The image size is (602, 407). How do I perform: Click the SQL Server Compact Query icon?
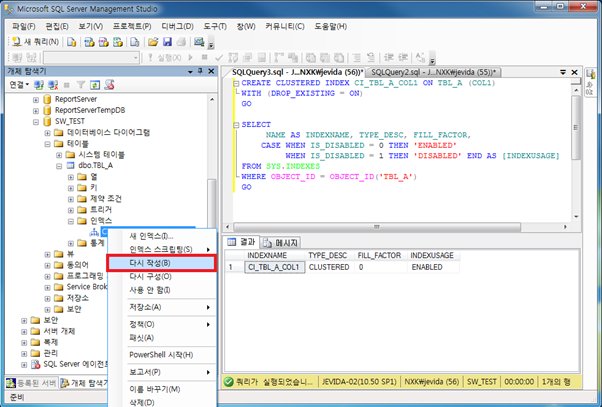134,42
